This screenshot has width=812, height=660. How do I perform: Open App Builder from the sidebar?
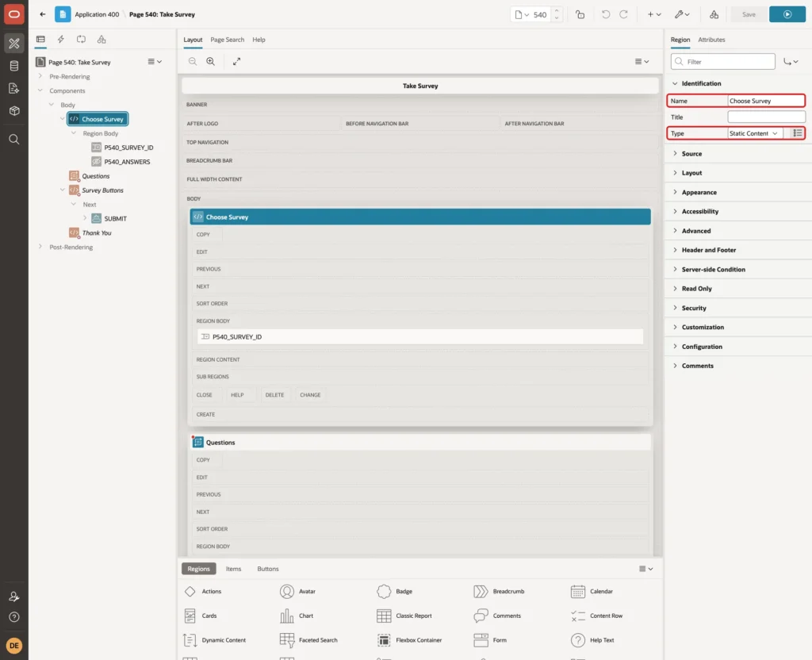click(14, 44)
